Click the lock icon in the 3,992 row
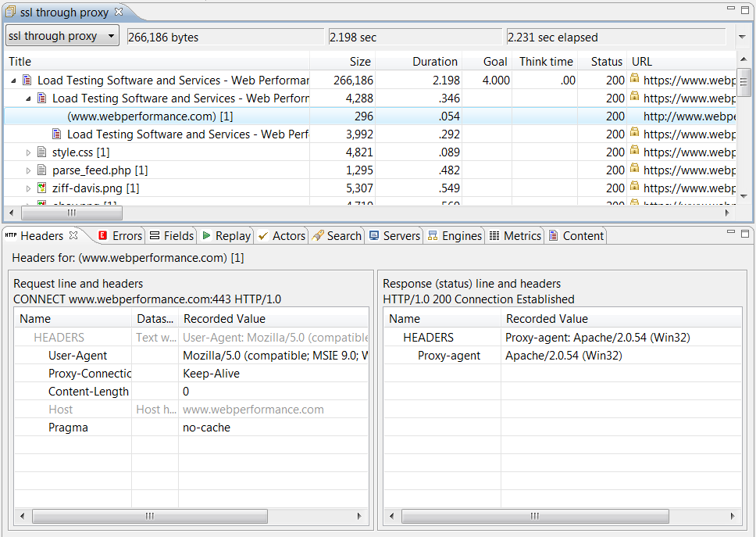 (634, 133)
